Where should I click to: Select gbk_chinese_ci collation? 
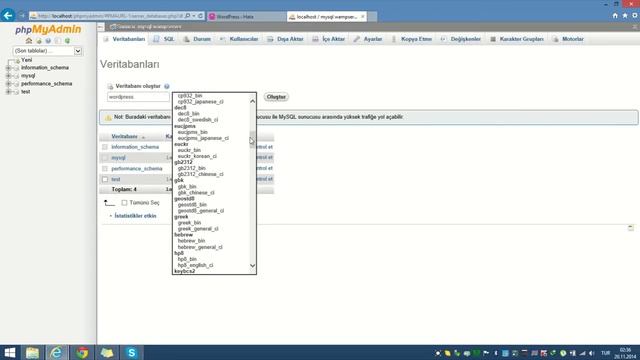coord(196,193)
